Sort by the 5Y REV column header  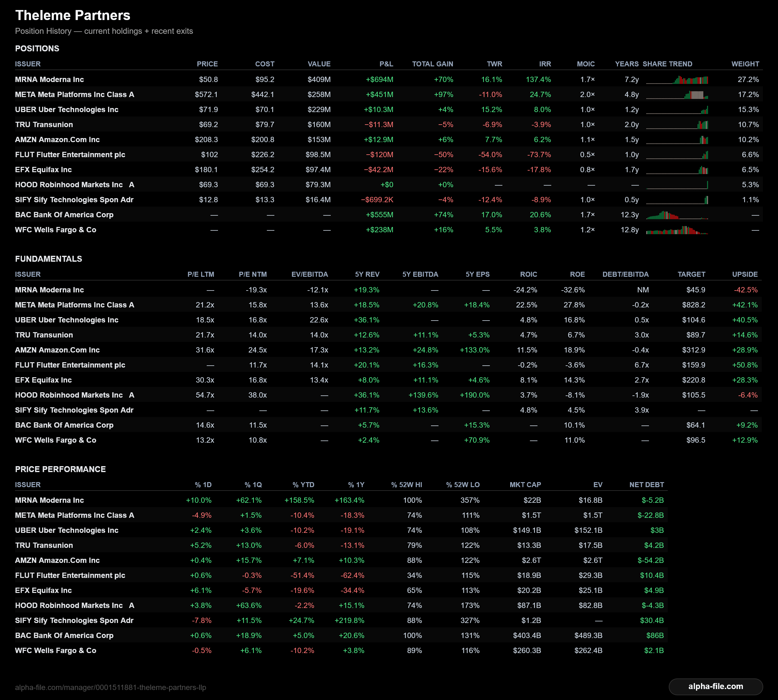(x=367, y=274)
